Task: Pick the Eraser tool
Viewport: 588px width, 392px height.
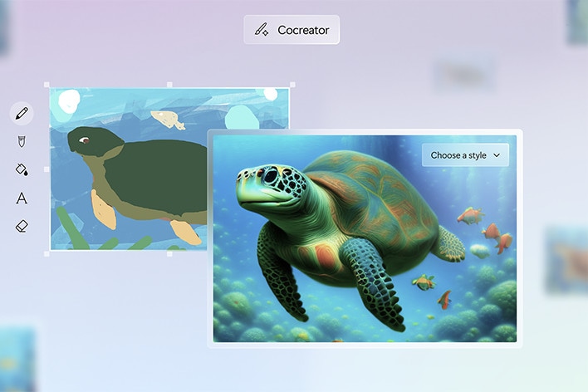Action: pos(22,226)
